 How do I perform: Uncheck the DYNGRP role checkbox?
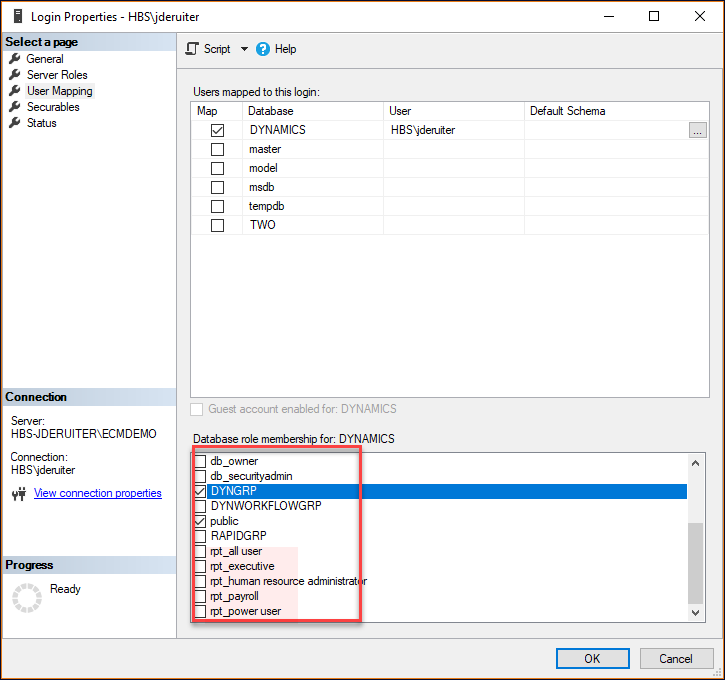pyautogui.click(x=200, y=491)
